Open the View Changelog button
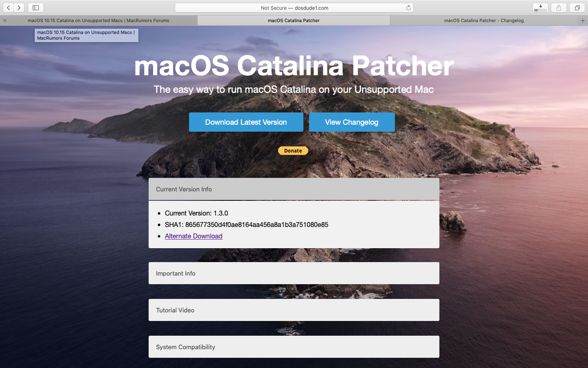588x368 pixels. pos(352,122)
